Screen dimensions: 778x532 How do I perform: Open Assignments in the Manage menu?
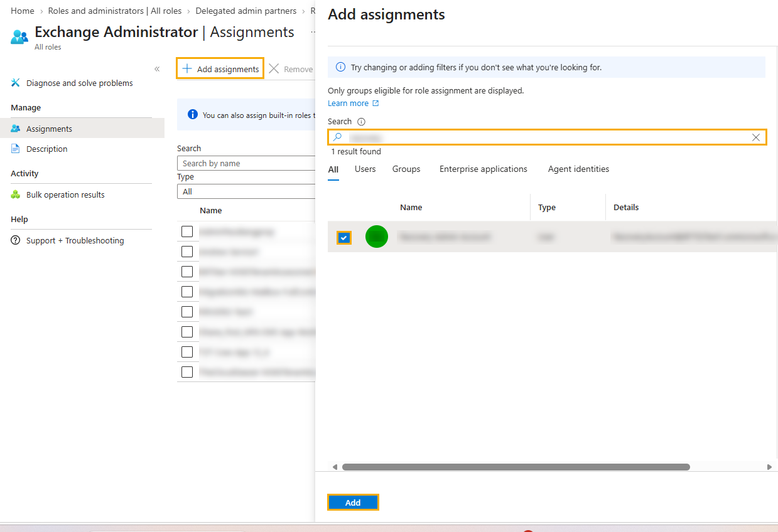(82, 129)
